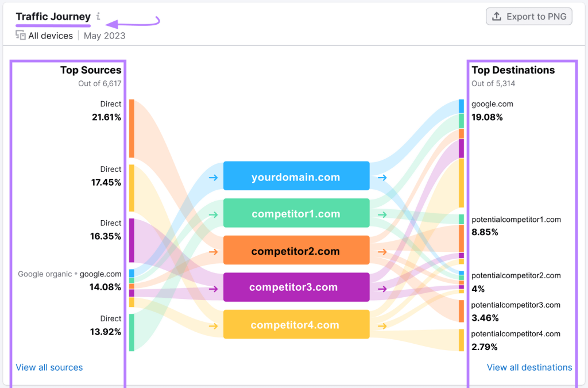
Task: Click the google.com 19.08% destination label
Action: click(x=492, y=104)
